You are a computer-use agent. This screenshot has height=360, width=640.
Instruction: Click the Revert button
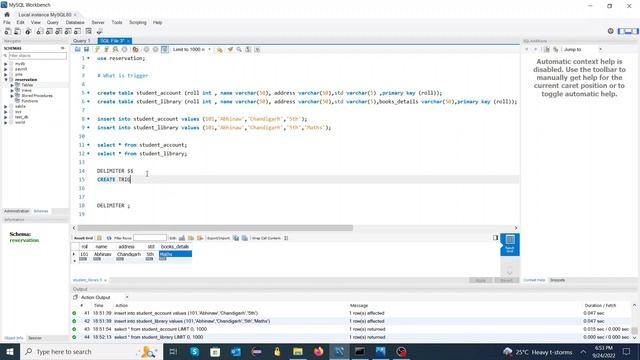[507, 280]
